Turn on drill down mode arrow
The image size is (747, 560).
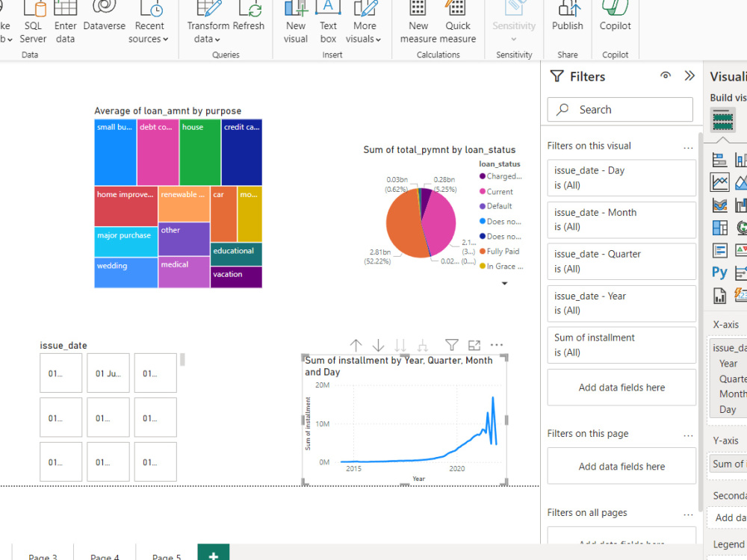click(378, 345)
